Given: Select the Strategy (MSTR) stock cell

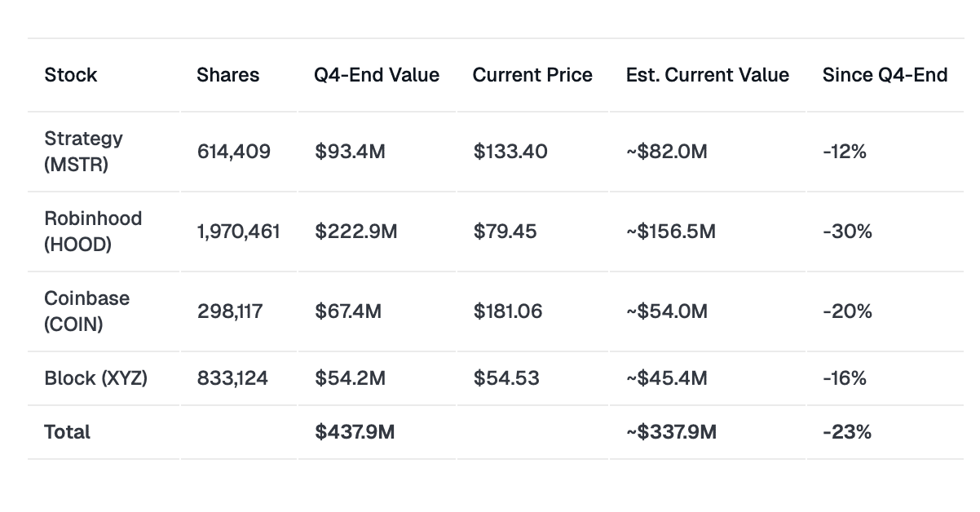Looking at the screenshot, I should (x=83, y=151).
